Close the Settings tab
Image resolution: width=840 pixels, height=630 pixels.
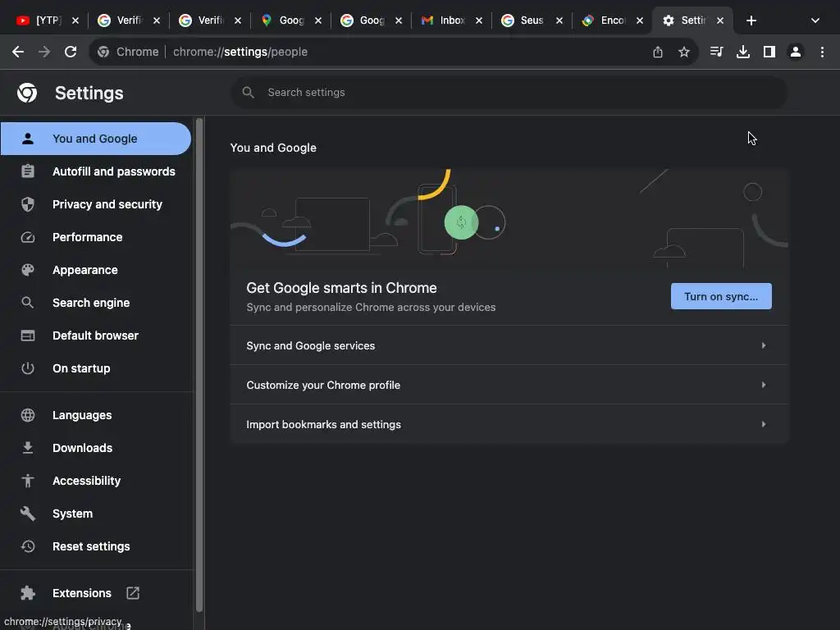click(720, 21)
